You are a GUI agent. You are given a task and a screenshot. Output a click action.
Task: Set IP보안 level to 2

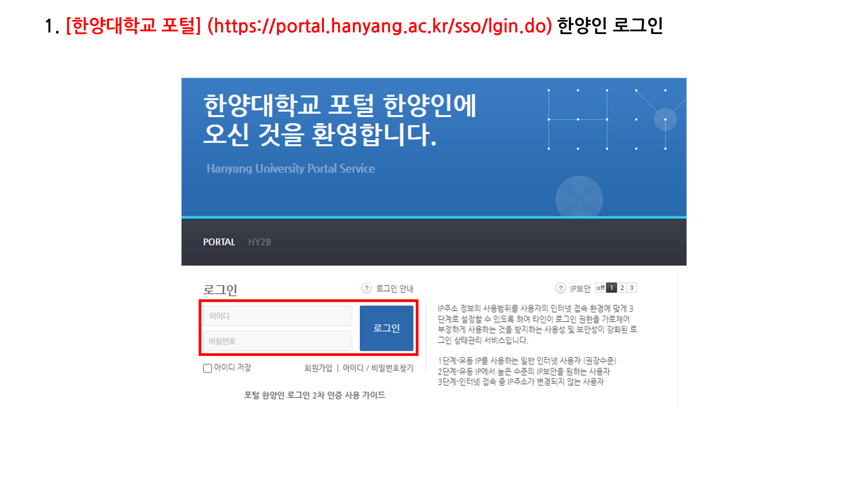[622, 288]
